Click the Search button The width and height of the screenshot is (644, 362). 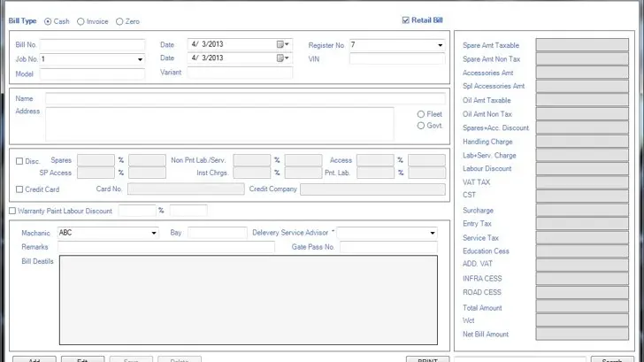click(612, 359)
